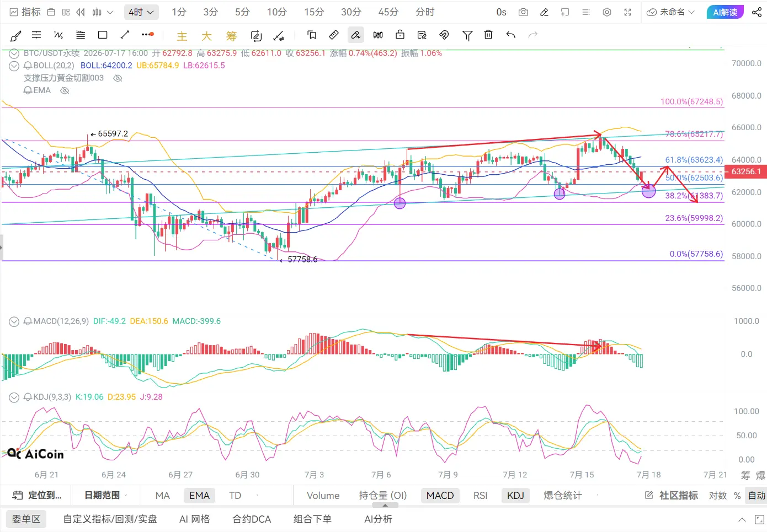Open the 4时 timeframe dropdown

tap(141, 12)
